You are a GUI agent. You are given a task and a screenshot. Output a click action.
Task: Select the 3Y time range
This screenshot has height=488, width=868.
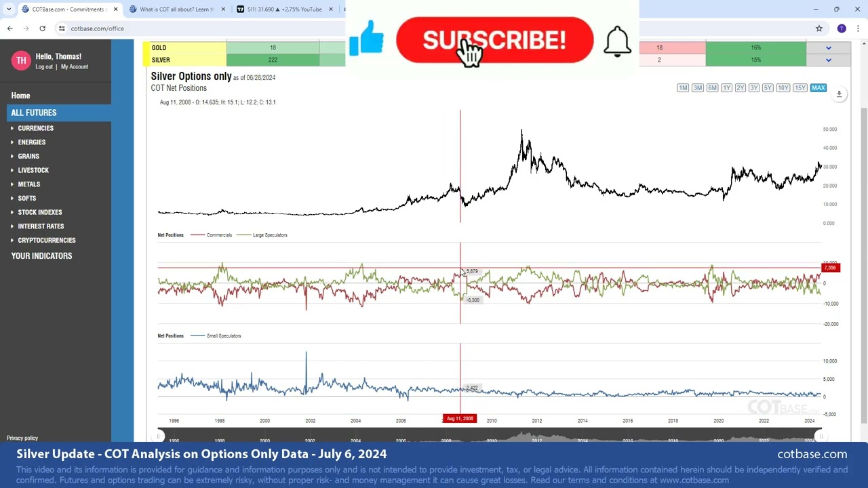pyautogui.click(x=753, y=88)
